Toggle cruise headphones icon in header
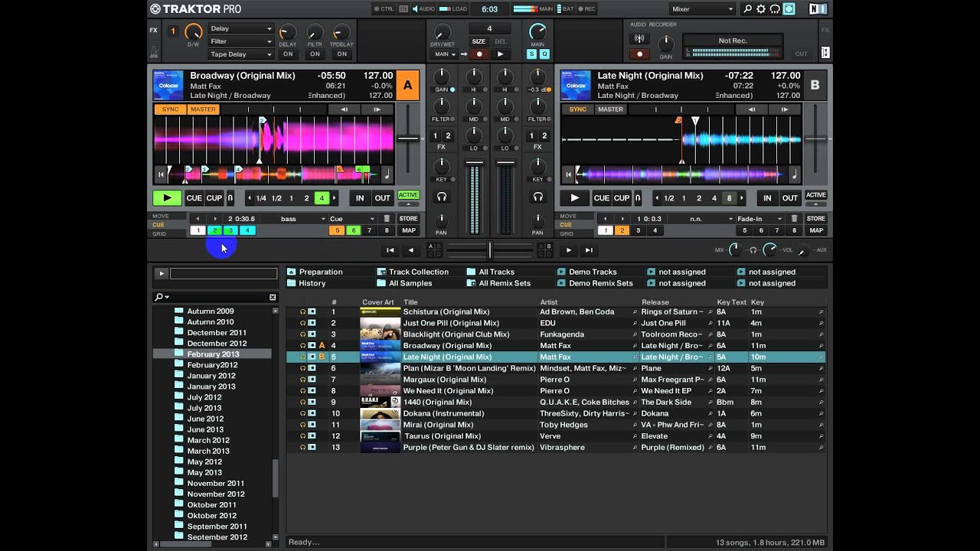The width and height of the screenshot is (980, 551). (775, 9)
